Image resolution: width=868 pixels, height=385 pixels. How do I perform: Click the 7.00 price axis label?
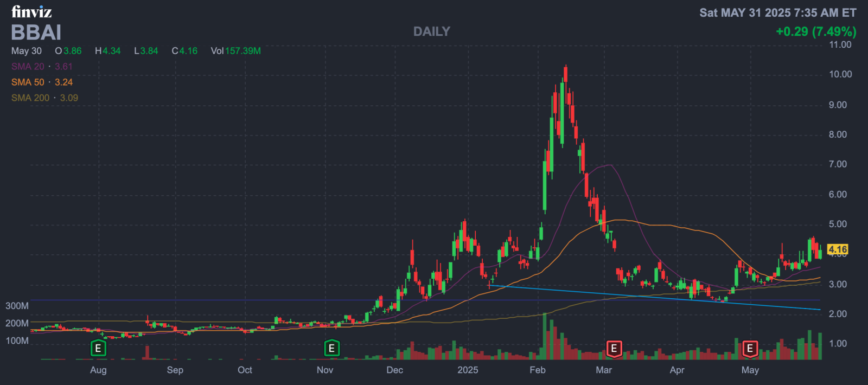point(838,164)
